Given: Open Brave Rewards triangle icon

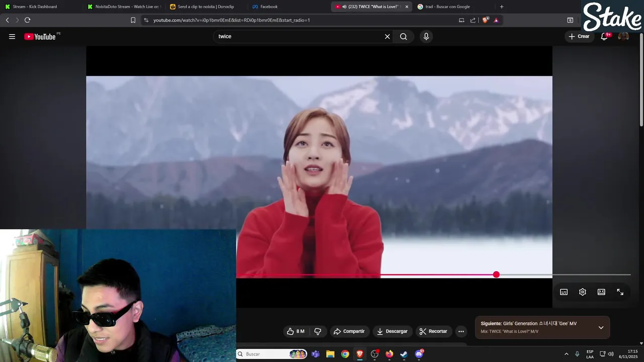Looking at the screenshot, I should (x=496, y=20).
